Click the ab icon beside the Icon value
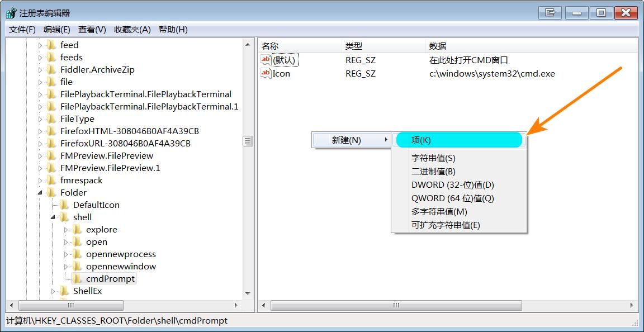This screenshot has width=644, height=332. click(x=265, y=73)
